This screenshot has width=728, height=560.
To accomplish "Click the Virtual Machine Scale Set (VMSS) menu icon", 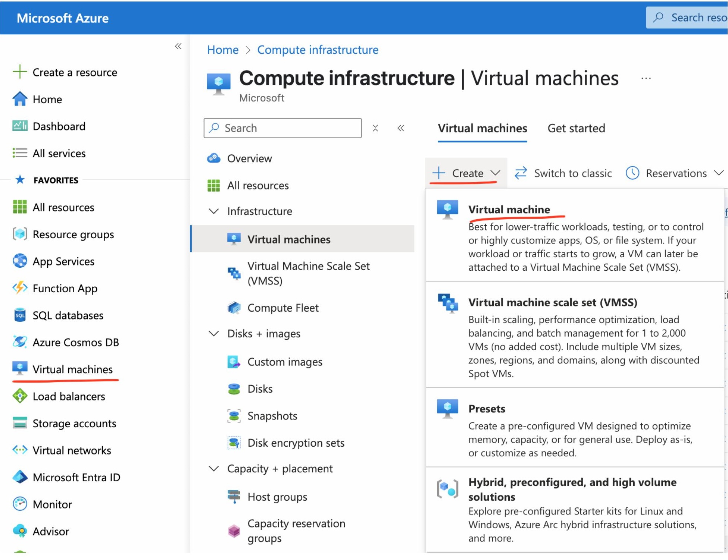I will coord(234,273).
